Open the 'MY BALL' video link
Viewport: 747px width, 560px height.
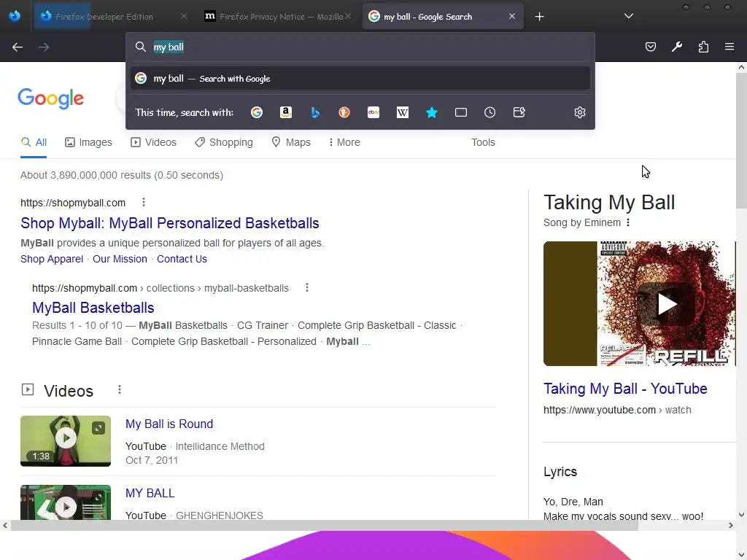(150, 494)
